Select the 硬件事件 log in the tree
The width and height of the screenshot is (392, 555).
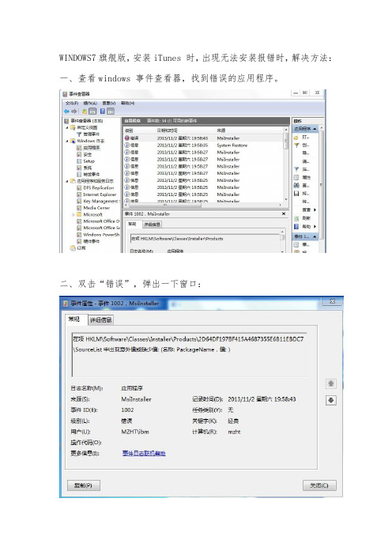(x=88, y=241)
